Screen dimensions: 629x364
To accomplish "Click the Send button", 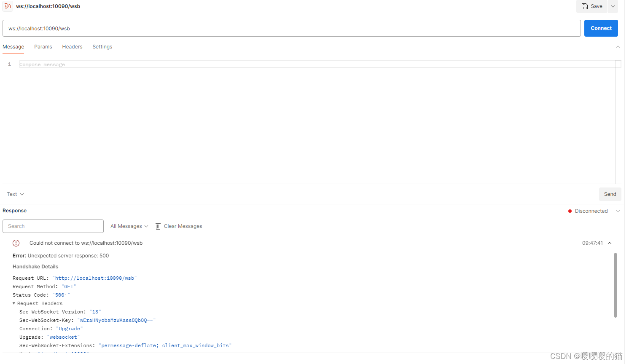I will click(x=610, y=194).
